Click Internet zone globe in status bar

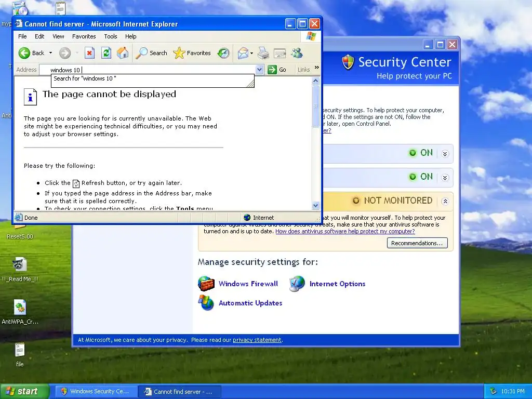247,218
